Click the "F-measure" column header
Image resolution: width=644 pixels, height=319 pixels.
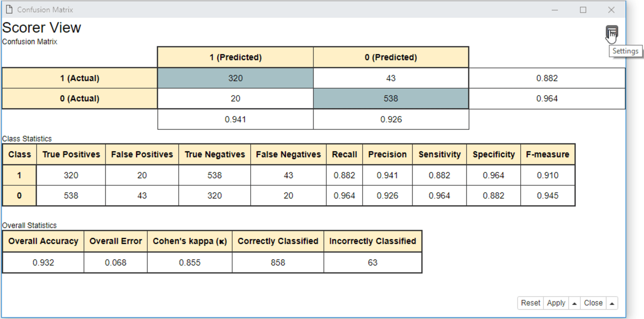548,154
